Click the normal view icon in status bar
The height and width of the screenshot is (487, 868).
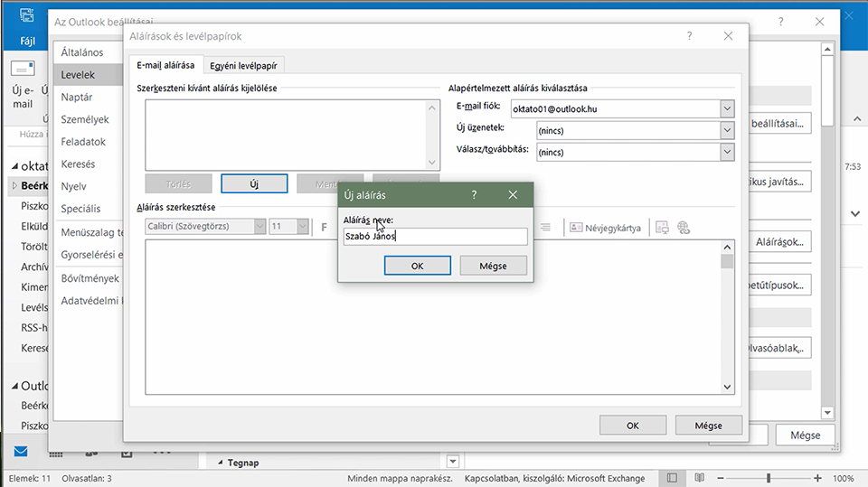[672, 478]
